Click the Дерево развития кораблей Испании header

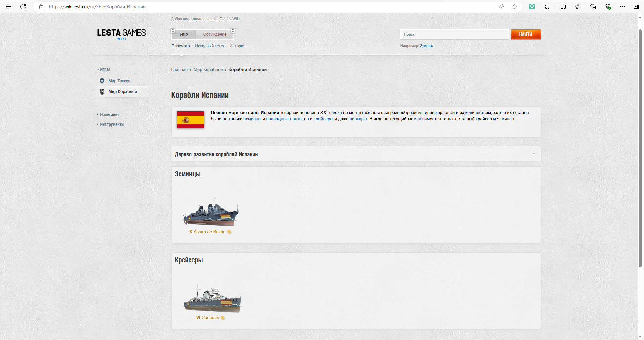click(x=216, y=154)
